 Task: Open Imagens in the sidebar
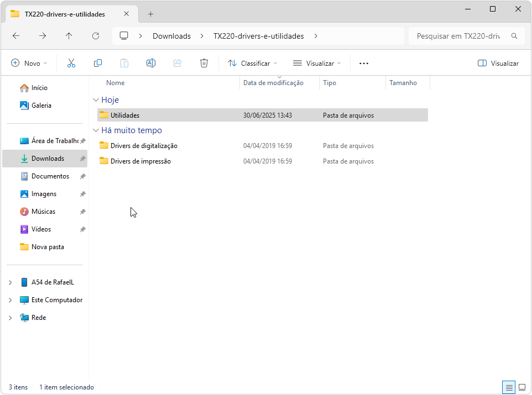[45, 194]
